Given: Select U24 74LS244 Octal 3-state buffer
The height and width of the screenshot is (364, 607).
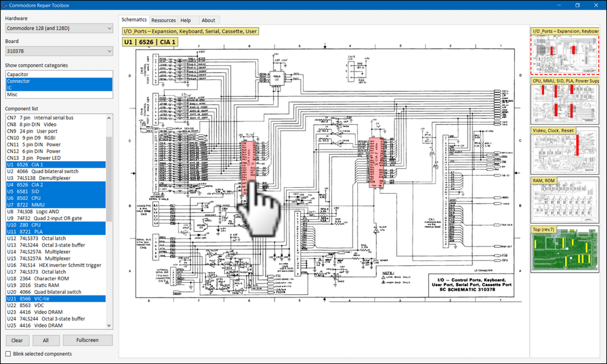Looking at the screenshot, I should [56, 319].
